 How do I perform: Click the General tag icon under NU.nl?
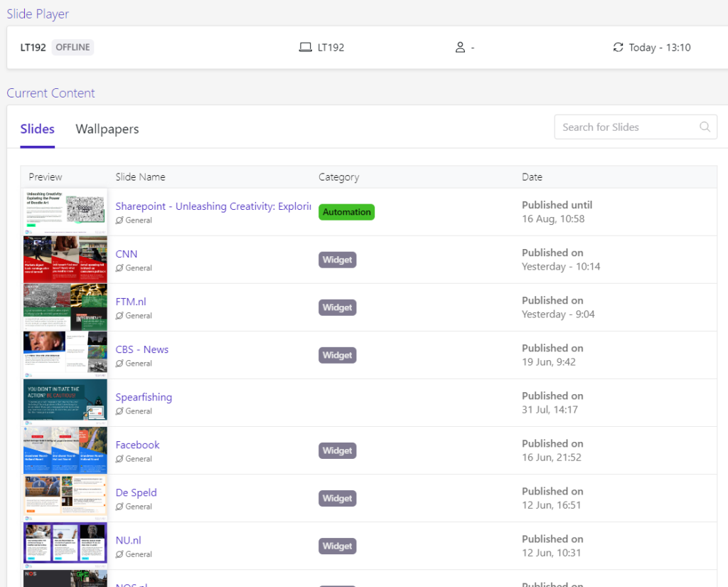119,554
